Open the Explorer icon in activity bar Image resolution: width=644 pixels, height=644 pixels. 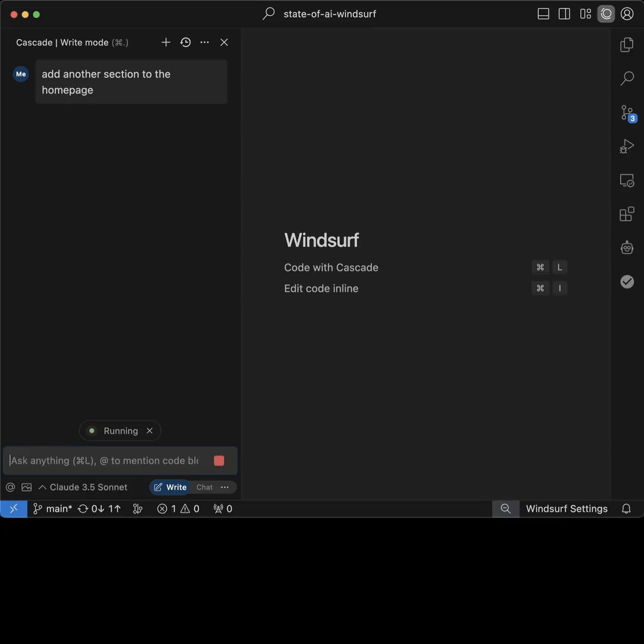(x=627, y=44)
